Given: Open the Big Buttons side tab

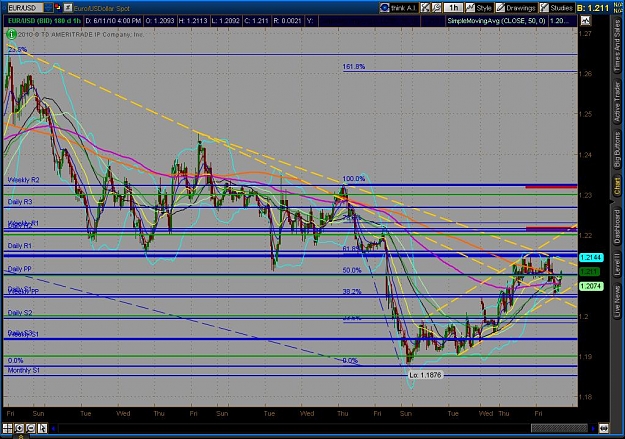Looking at the screenshot, I should [617, 149].
